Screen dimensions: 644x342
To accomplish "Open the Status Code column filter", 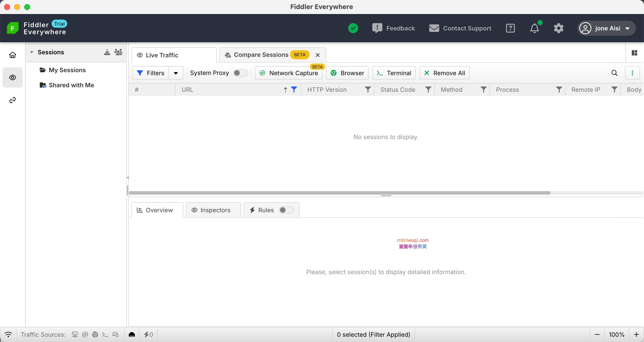I will (428, 90).
